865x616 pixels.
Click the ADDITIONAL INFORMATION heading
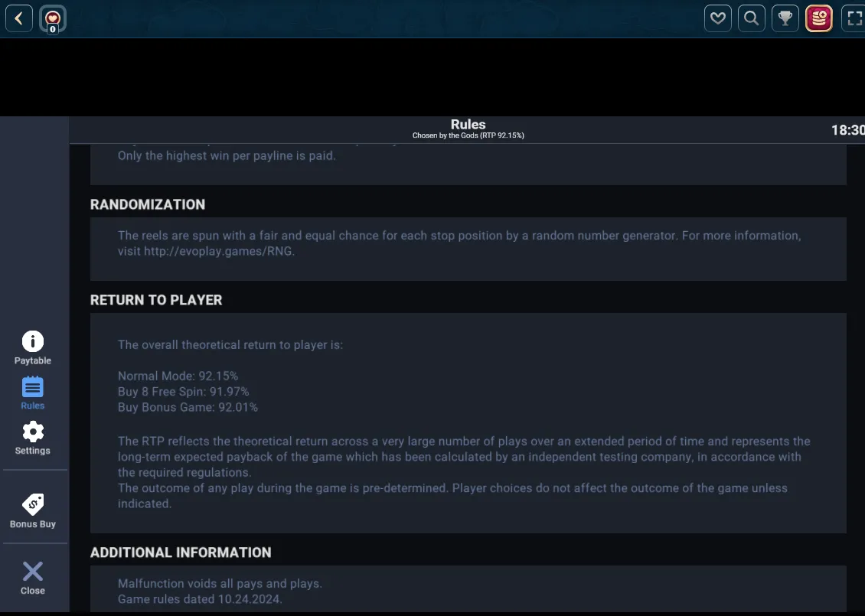[x=181, y=552]
